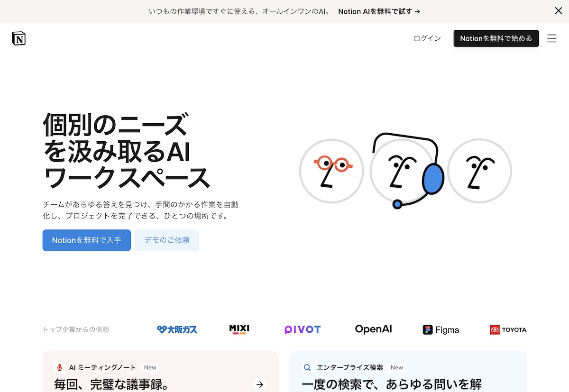
Task: Click the headline 個別のニーズを汲み取るAIワークスペース
Action: click(x=126, y=151)
